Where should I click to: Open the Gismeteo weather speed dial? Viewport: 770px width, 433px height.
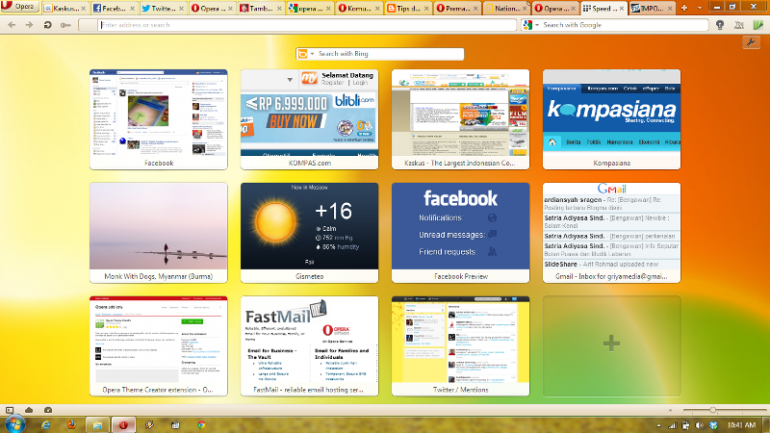pos(309,233)
